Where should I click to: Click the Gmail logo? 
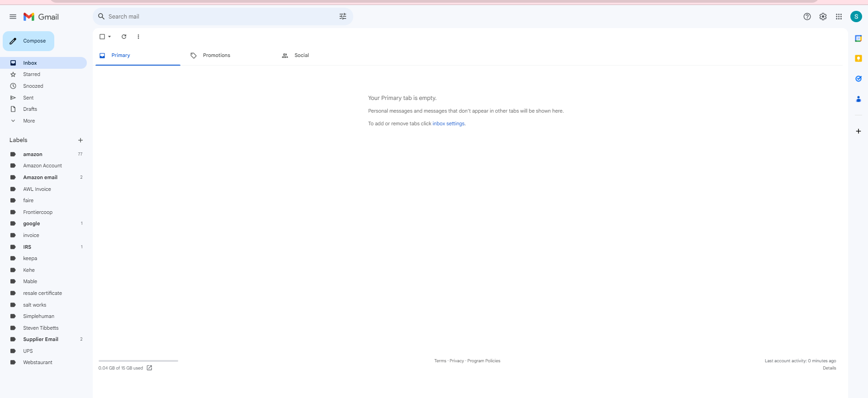(x=41, y=17)
